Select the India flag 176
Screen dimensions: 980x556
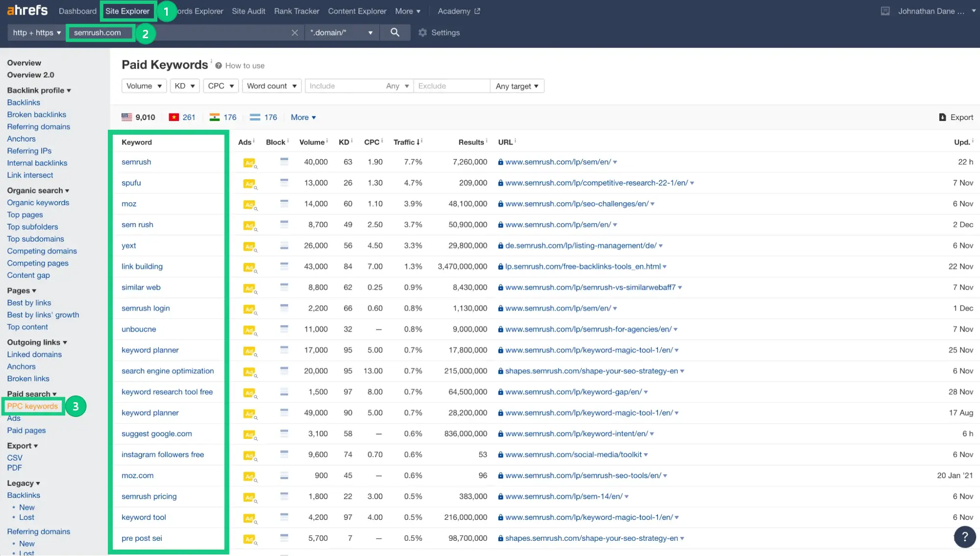[x=223, y=118]
